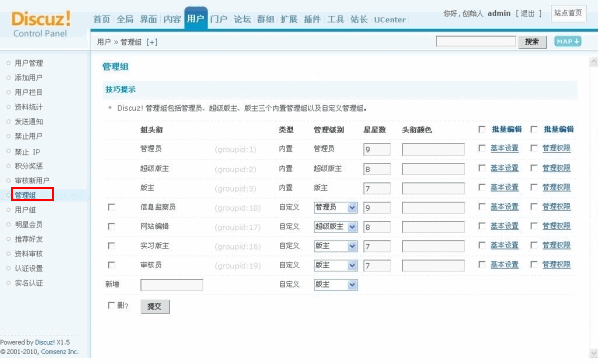Tick the delete checkbox for 审核员
The height and width of the screenshot is (364, 598).
click(x=111, y=265)
